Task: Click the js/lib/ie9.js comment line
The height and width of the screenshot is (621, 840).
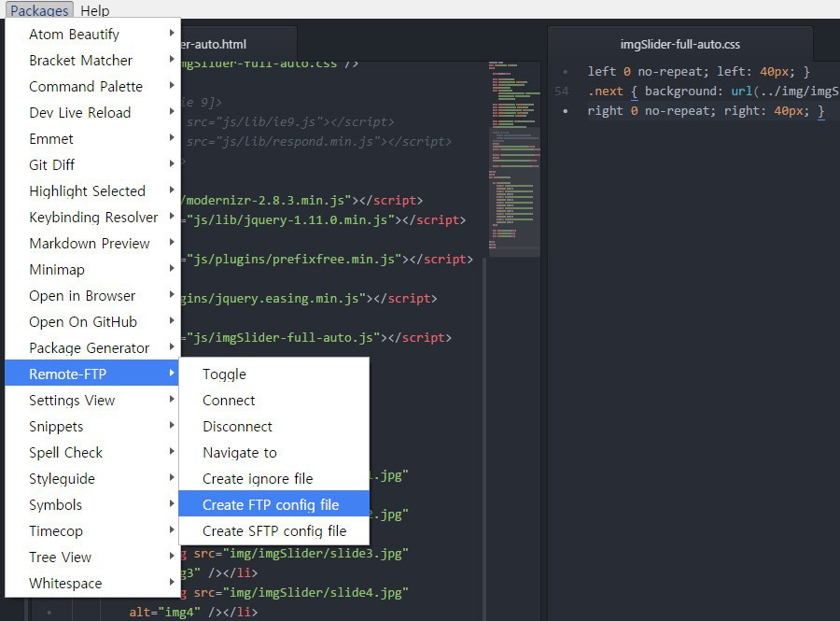Action: click(290, 122)
